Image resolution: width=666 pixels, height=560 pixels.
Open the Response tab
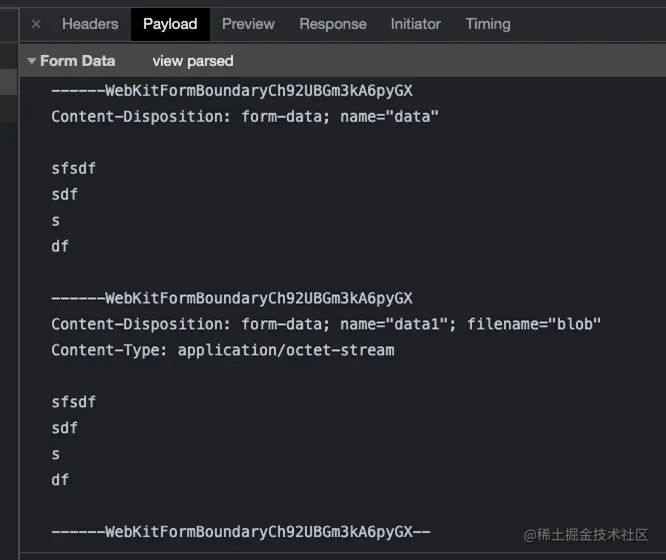click(333, 24)
